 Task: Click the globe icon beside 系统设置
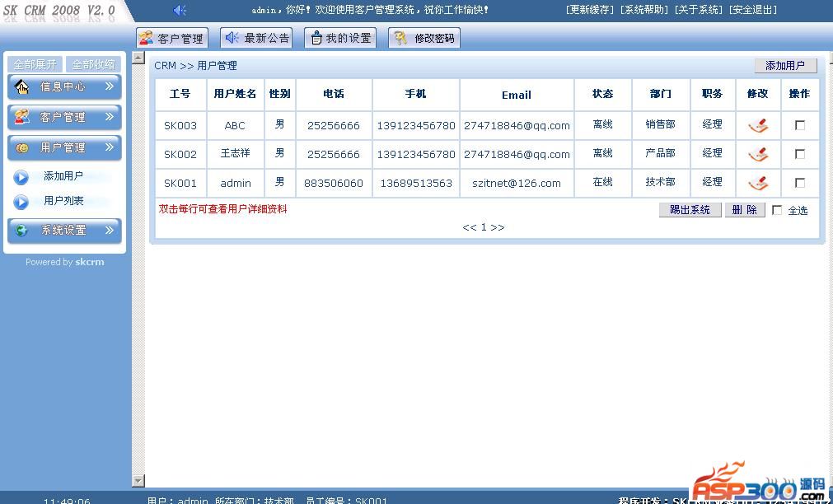[21, 231]
